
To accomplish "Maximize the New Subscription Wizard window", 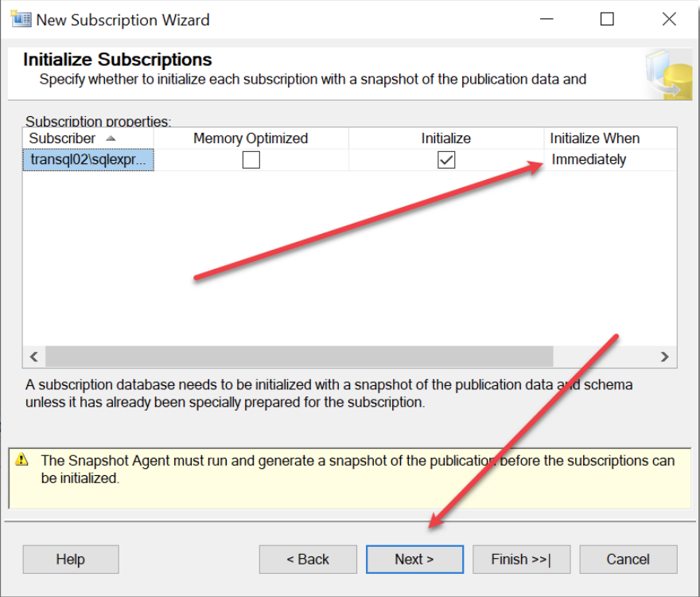I will (x=607, y=19).
